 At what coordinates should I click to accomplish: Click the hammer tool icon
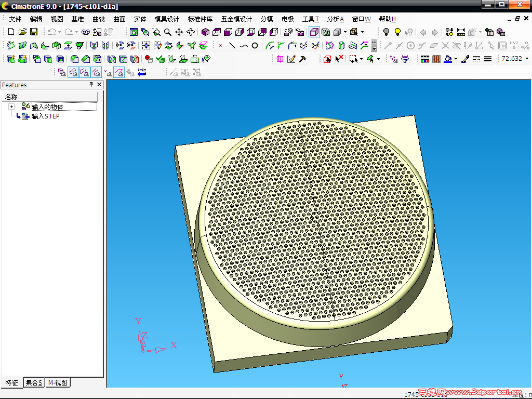click(303, 59)
